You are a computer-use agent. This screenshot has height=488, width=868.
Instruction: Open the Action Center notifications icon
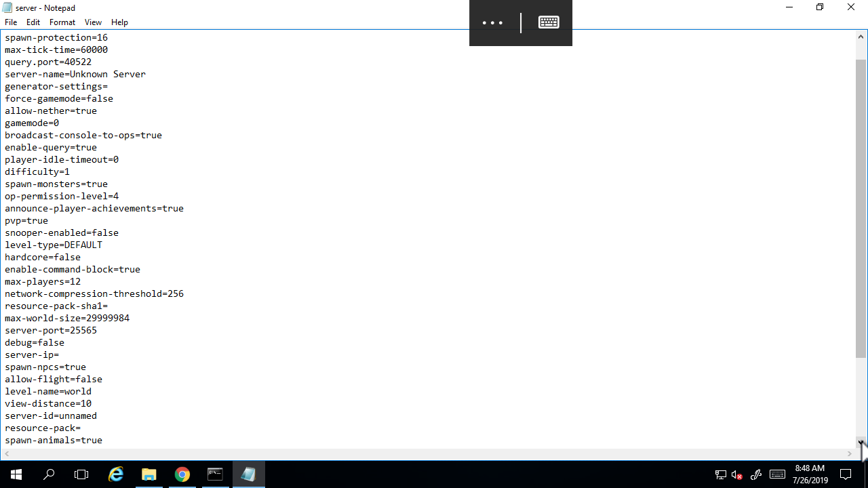pyautogui.click(x=846, y=474)
